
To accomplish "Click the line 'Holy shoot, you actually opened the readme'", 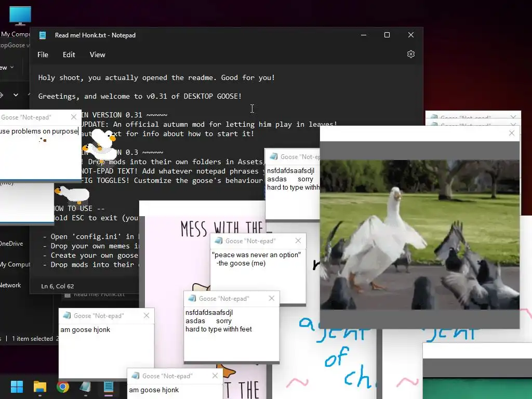I will click(156, 78).
